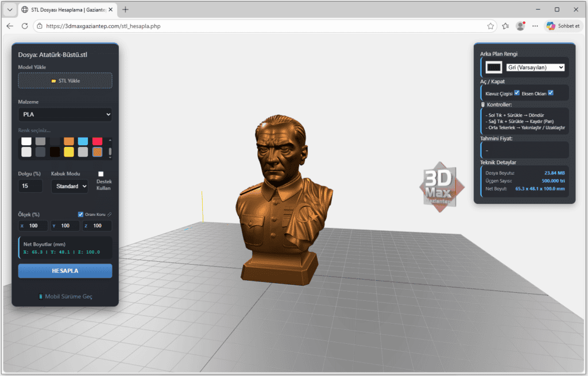This screenshot has width=588, height=376.
Task: Open a new browser tab
Action: [125, 9]
